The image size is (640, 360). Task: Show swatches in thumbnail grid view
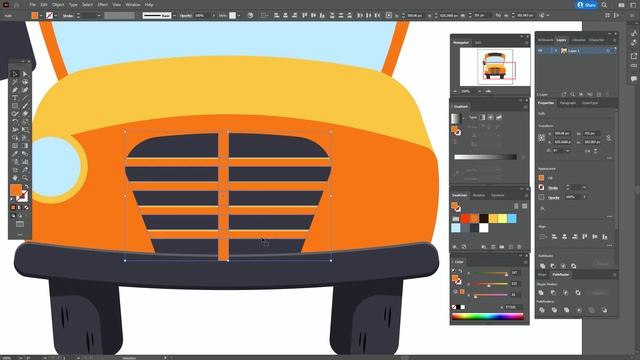click(x=524, y=206)
